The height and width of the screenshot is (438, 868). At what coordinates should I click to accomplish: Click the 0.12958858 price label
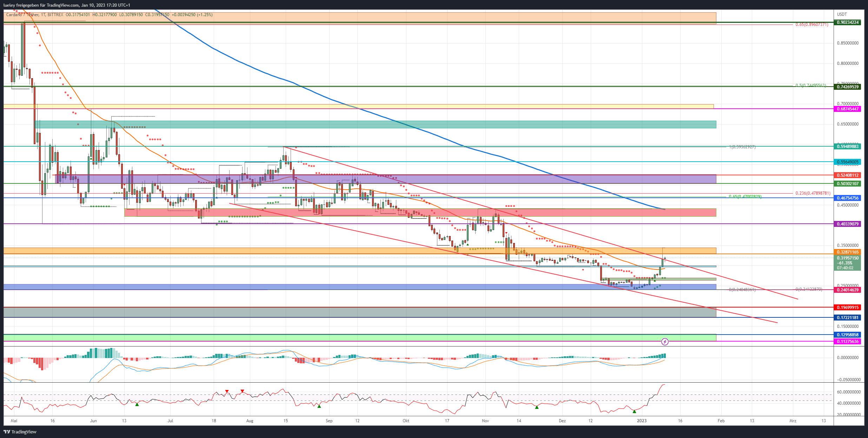click(x=848, y=335)
